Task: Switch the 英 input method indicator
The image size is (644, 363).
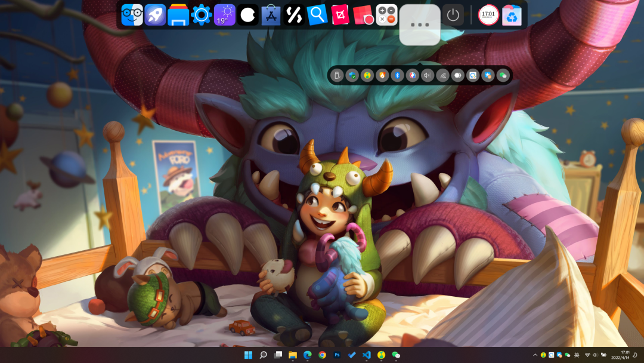Action: 577,355
